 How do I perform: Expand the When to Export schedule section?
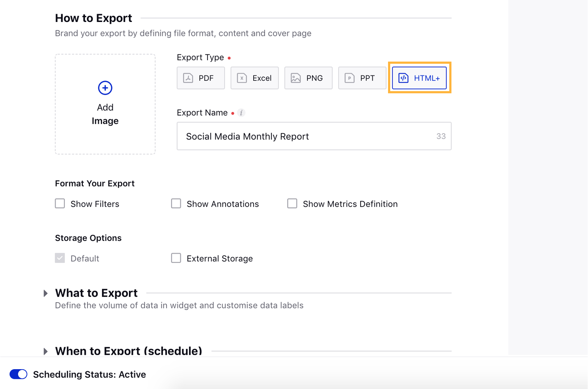point(45,351)
